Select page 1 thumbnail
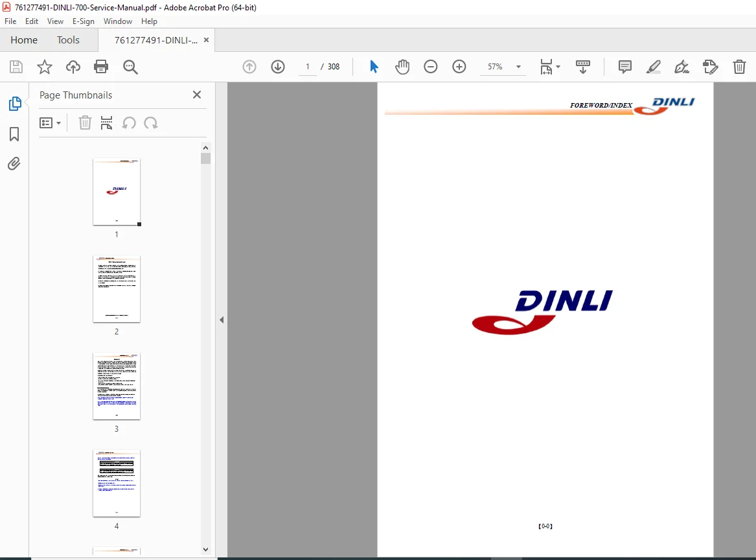The width and height of the screenshot is (756, 560). click(117, 191)
